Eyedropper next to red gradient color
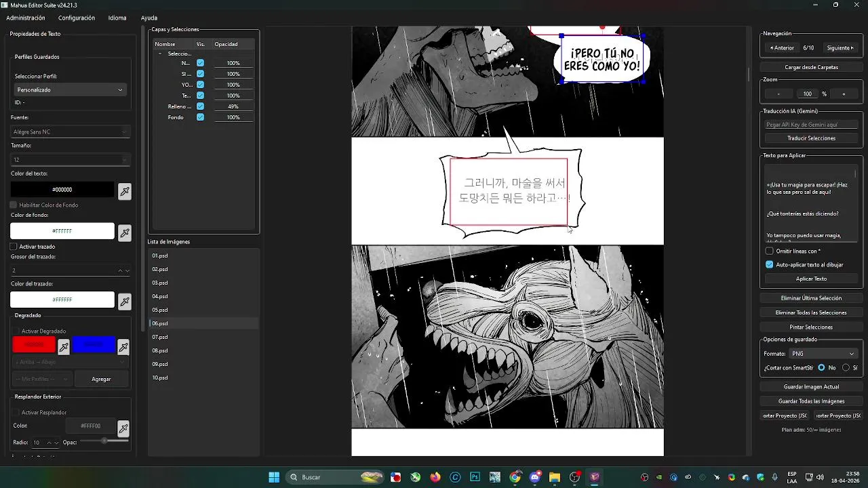The width and height of the screenshot is (868, 488). click(64, 347)
